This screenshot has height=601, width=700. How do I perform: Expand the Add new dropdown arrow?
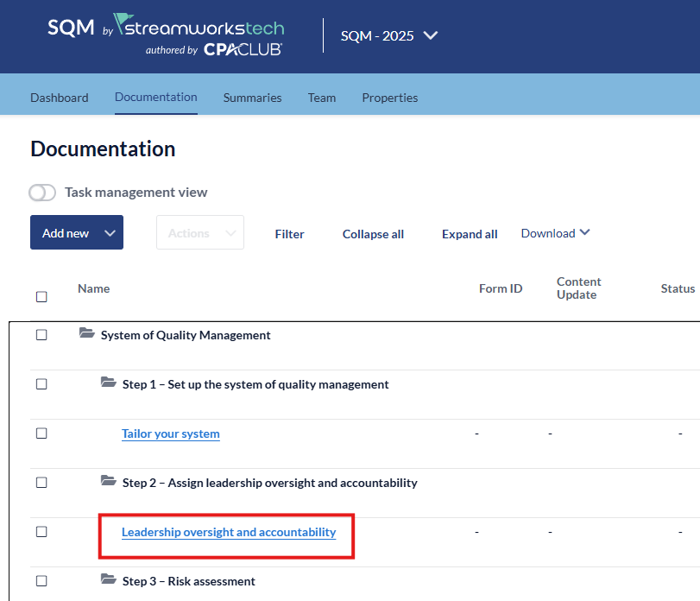coord(110,233)
